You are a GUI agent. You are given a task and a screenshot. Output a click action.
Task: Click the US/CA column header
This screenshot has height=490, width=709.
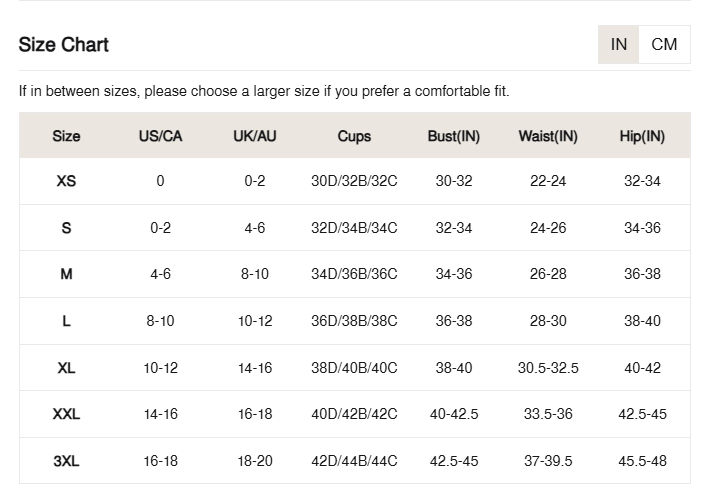tap(161, 136)
